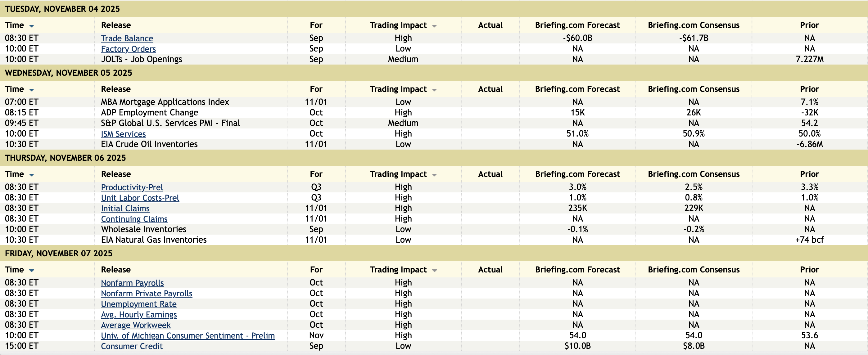Click the Continuing Claims link
Screen dimensions: 868x355
click(x=134, y=219)
